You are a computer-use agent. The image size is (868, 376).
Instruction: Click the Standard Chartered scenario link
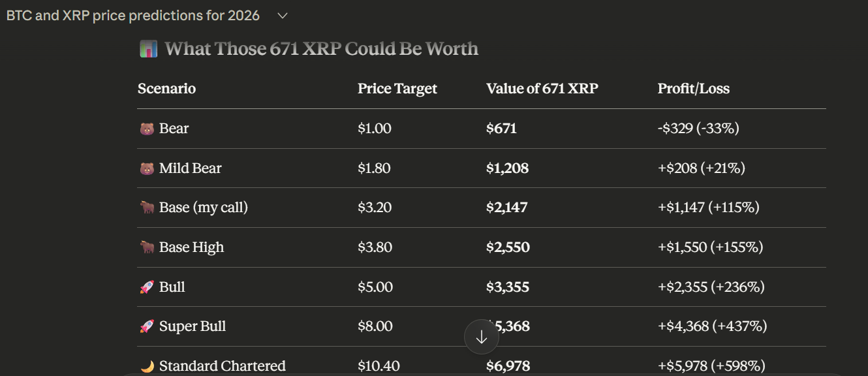coord(222,366)
